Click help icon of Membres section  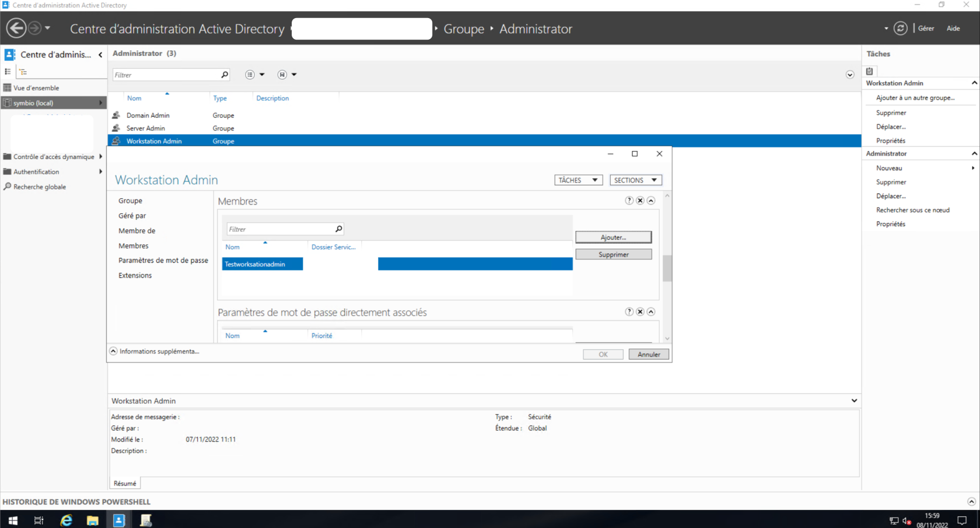pos(629,200)
